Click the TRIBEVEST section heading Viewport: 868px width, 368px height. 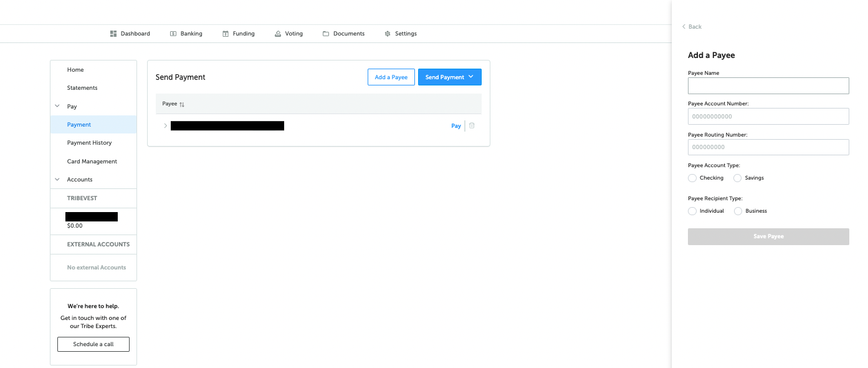[x=82, y=198]
